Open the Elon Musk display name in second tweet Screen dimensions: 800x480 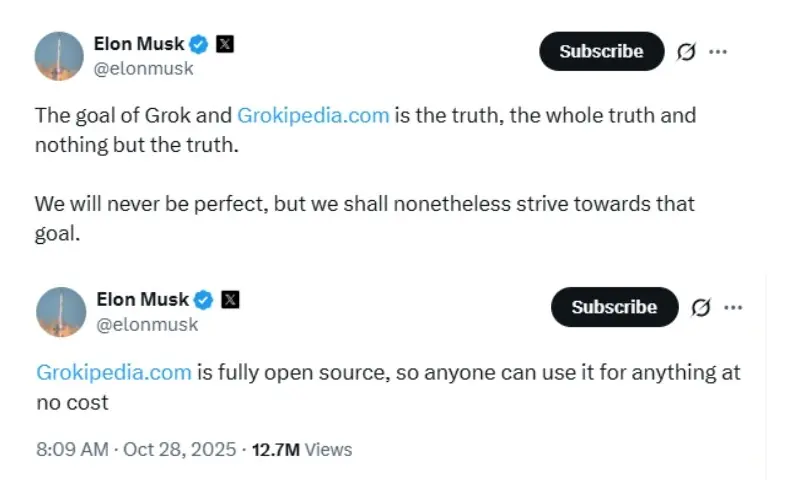[x=144, y=299]
